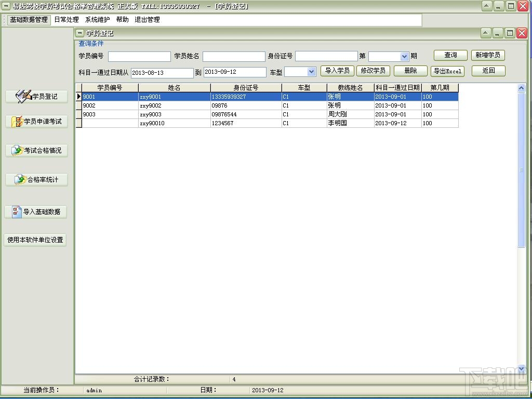Roll up the 学员登记 child window
This screenshot has width=532, height=399.
[486, 33]
